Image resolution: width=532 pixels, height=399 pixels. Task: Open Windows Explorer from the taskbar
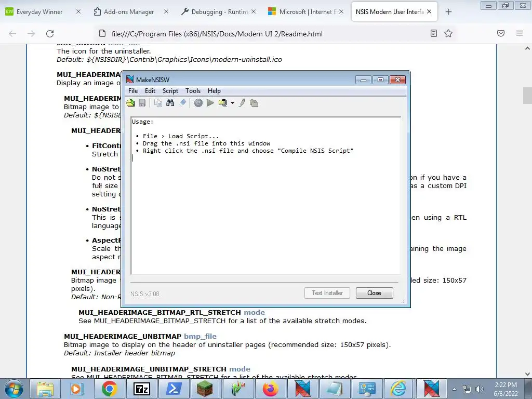click(x=45, y=389)
